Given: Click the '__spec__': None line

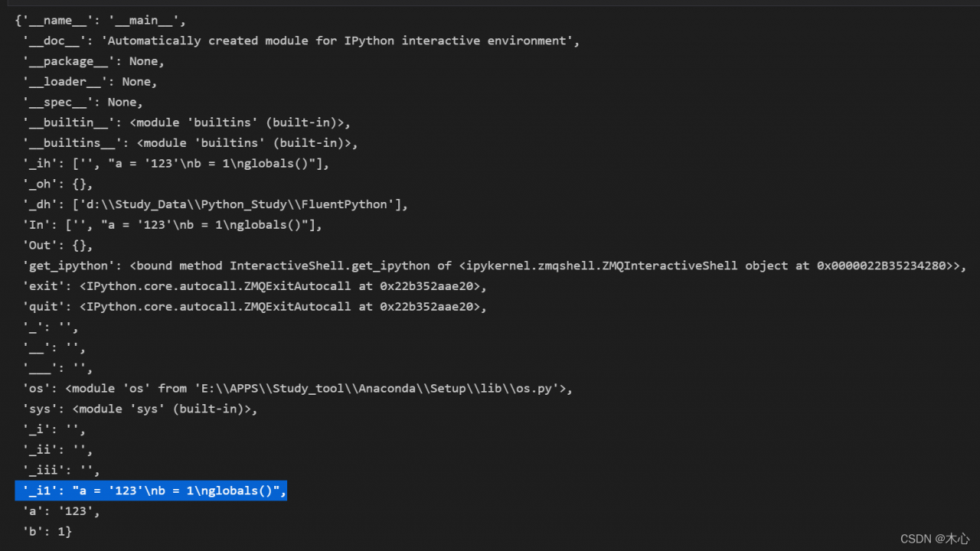Looking at the screenshot, I should pyautogui.click(x=83, y=103).
